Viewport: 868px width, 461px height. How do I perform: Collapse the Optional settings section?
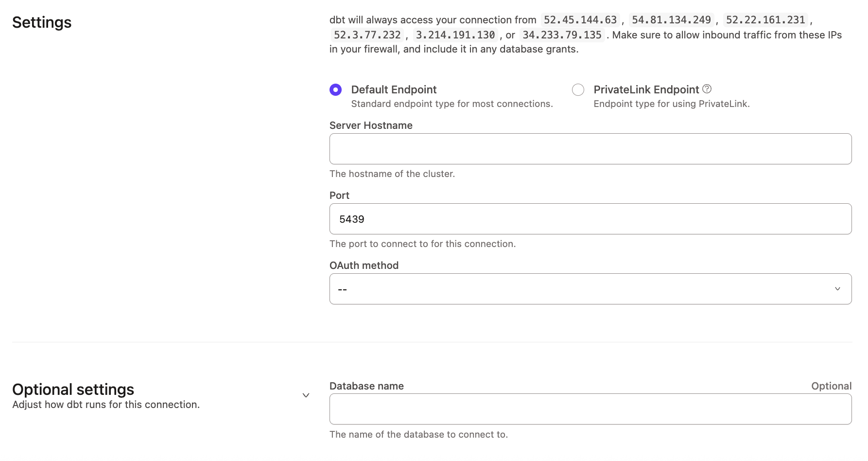(x=306, y=395)
